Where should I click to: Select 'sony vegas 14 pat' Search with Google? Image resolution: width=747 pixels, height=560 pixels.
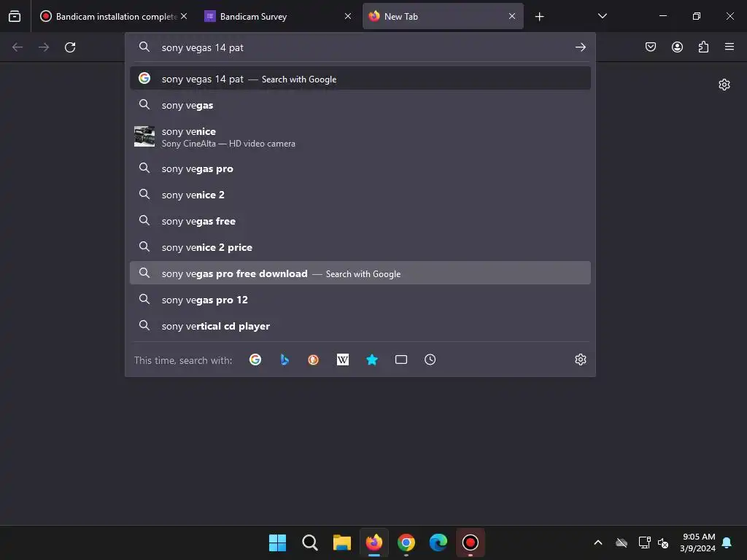(x=360, y=79)
